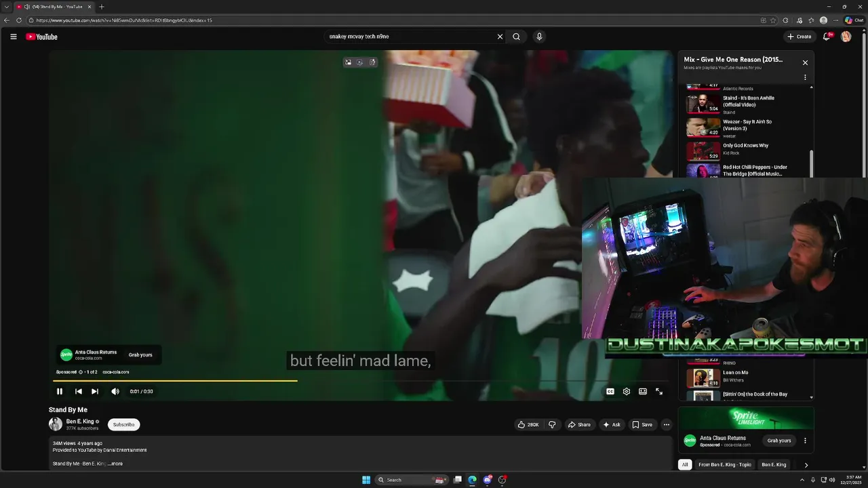Image resolution: width=868 pixels, height=488 pixels.
Task: Close the Mix playlist panel
Action: 805,62
